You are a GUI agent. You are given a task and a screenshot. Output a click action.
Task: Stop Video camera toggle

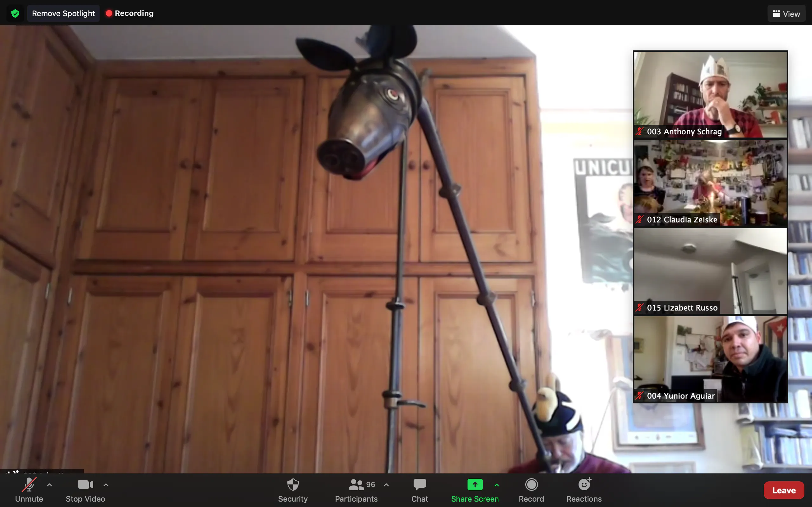pos(85,485)
